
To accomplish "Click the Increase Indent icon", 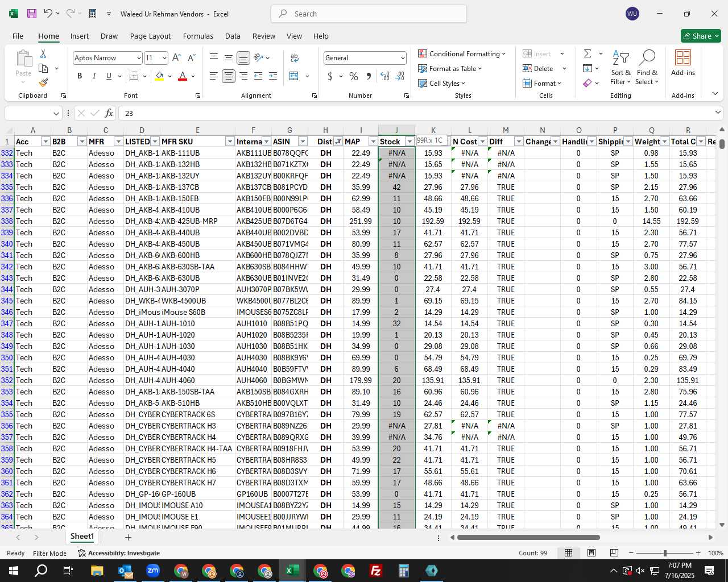I will (x=273, y=76).
